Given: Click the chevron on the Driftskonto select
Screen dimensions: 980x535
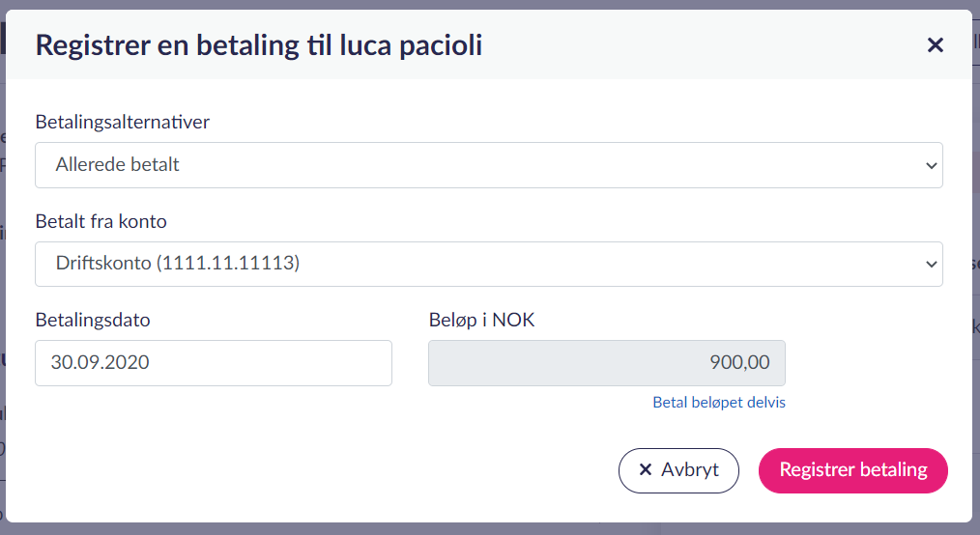Looking at the screenshot, I should [931, 264].
